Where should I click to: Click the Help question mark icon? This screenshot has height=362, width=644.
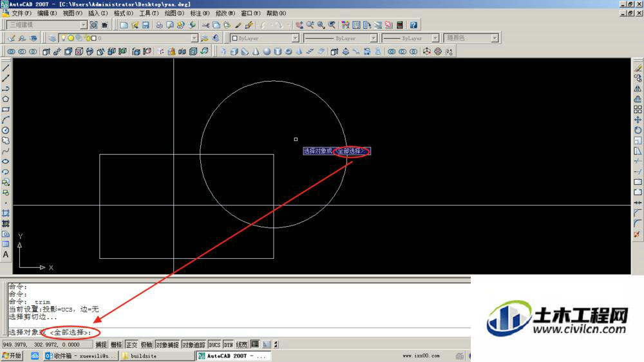(x=413, y=25)
